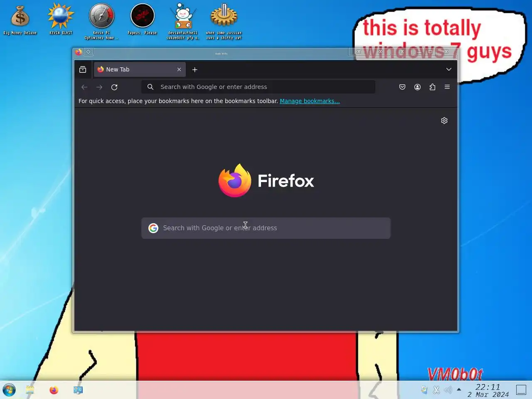Open the Firefox View button left of tabs
The width and height of the screenshot is (532, 399).
[83, 69]
